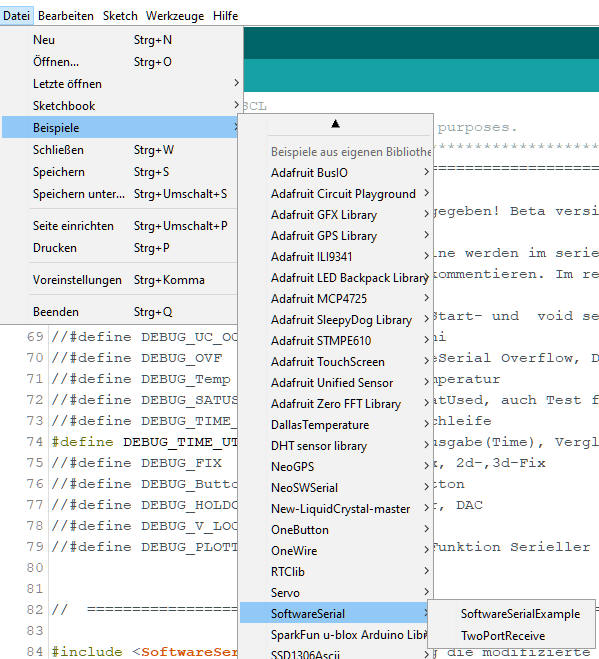
Task: Open Adafruit Zero FFT Library submenu
Action: point(336,403)
